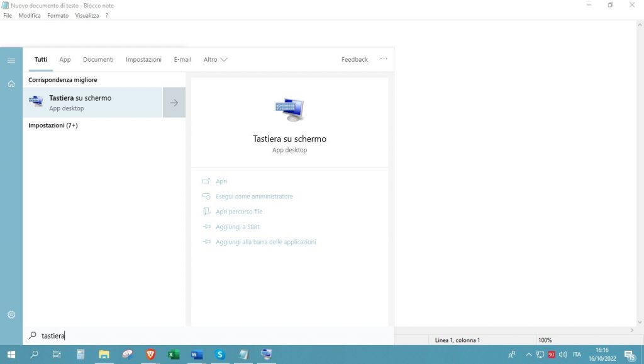The height and width of the screenshot is (364, 644).
Task: Click Apri to open the on-screen keyboard
Action: [x=221, y=181]
